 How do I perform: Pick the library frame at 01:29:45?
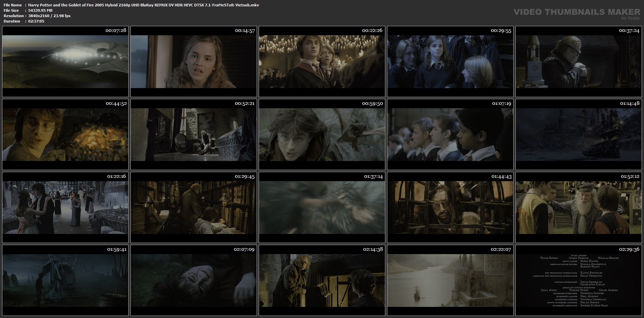(194, 207)
